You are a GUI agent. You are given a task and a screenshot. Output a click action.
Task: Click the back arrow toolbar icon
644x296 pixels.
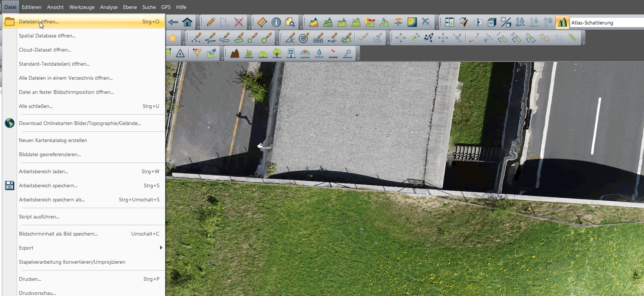[x=173, y=22]
